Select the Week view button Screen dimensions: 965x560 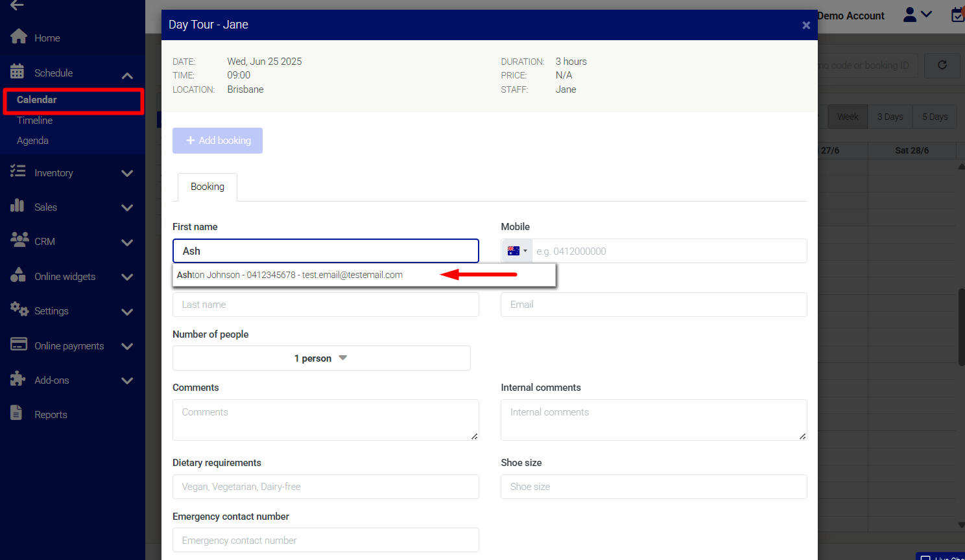(848, 117)
